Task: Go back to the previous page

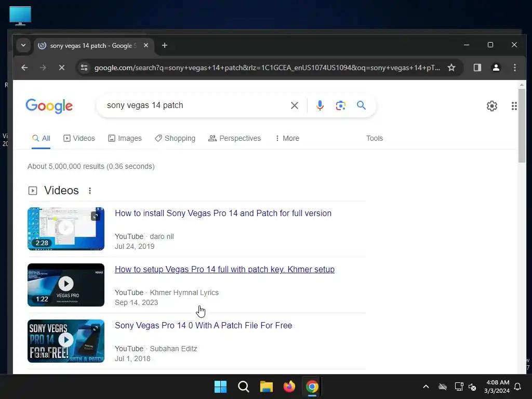Action: 24,68
